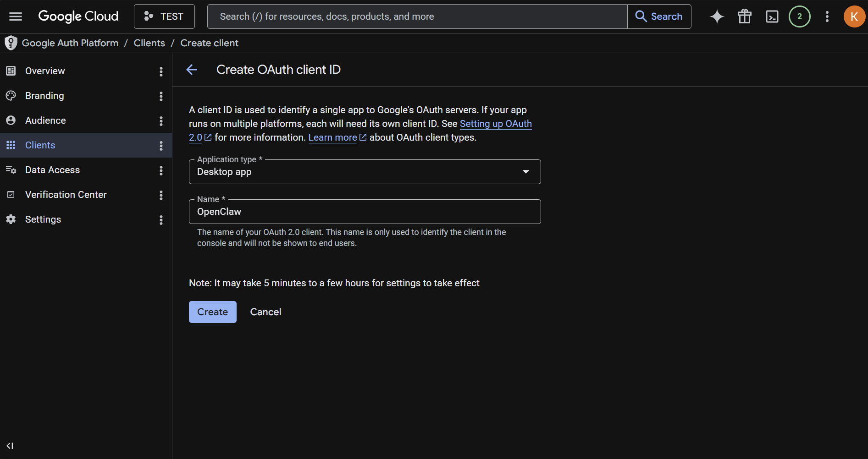Open the Learn more link
This screenshot has width=868, height=459.
(333, 137)
